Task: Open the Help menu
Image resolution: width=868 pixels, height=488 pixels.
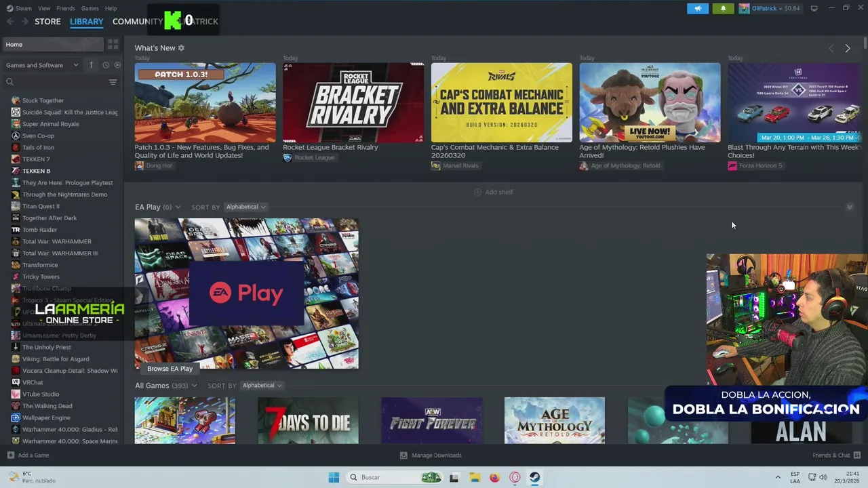Action: point(111,8)
